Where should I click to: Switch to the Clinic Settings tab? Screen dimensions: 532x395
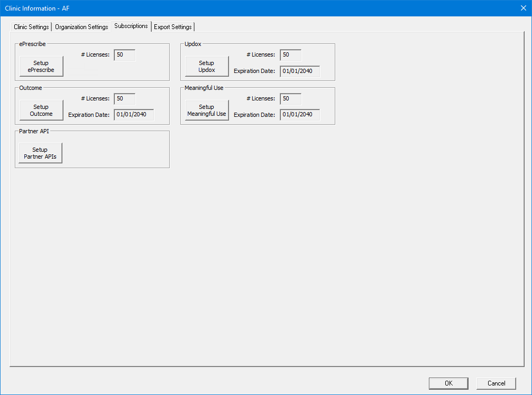tap(31, 27)
